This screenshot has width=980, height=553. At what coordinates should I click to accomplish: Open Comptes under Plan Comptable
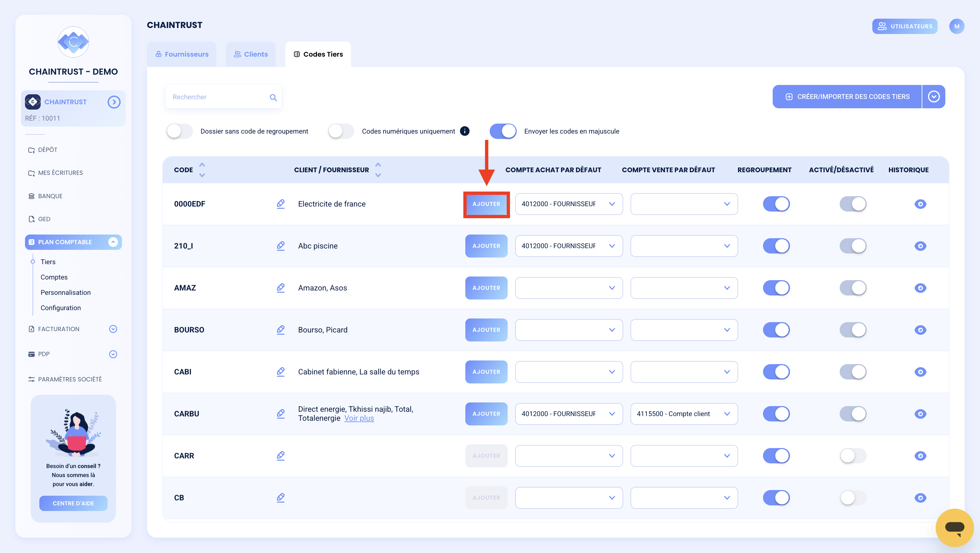pos(54,277)
